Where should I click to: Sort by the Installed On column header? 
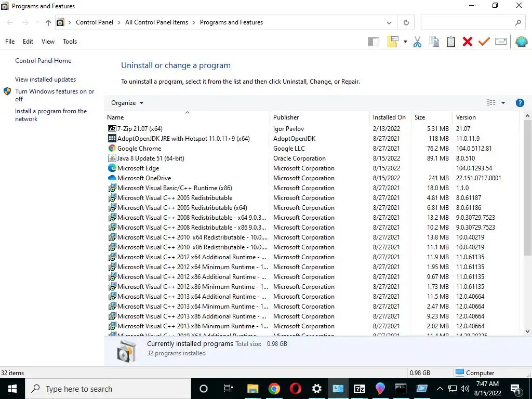point(390,117)
